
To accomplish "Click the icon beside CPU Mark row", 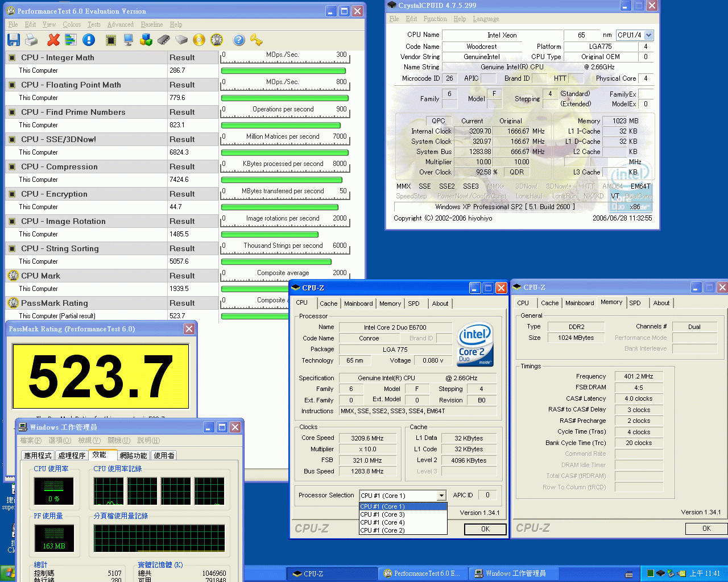I will (13, 276).
